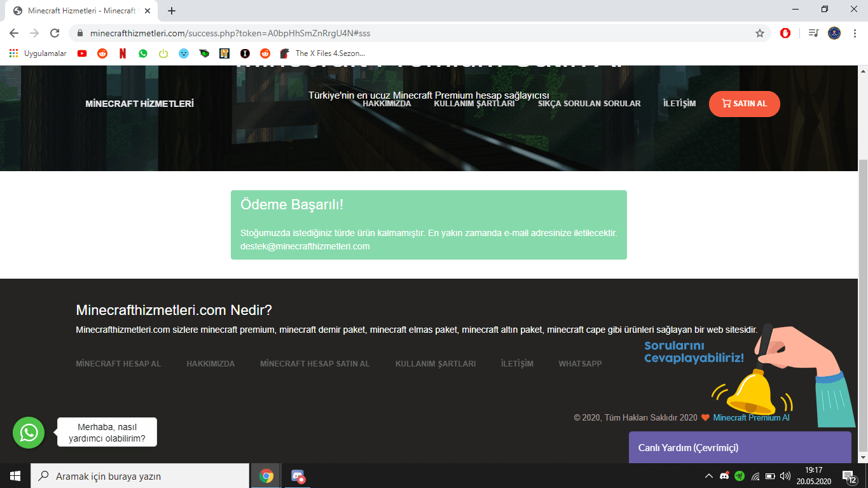Open the green Razer tray icon
This screenshot has height=488, width=868.
pos(740,476)
